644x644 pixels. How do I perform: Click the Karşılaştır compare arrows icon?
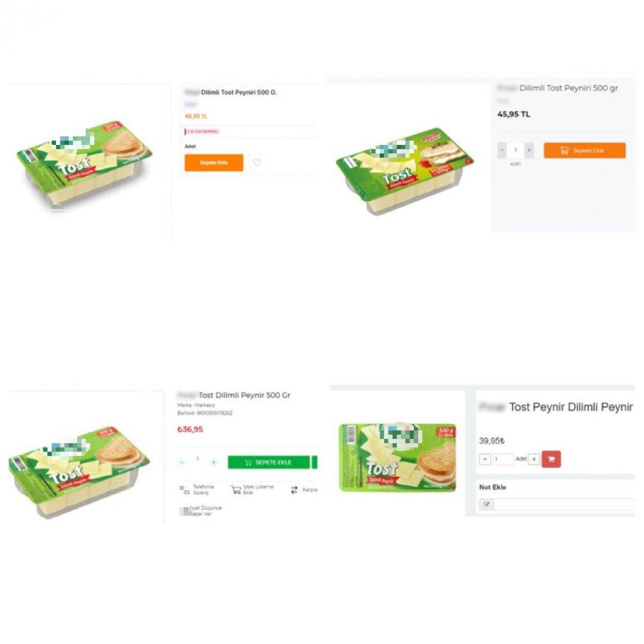coord(294,490)
